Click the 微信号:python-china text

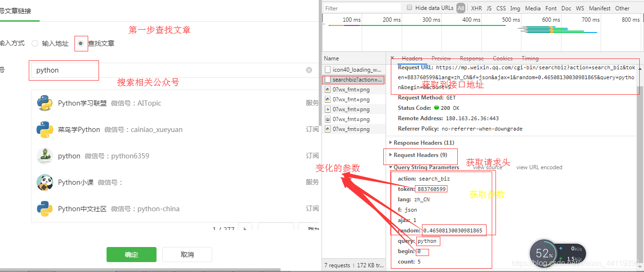(x=145, y=209)
